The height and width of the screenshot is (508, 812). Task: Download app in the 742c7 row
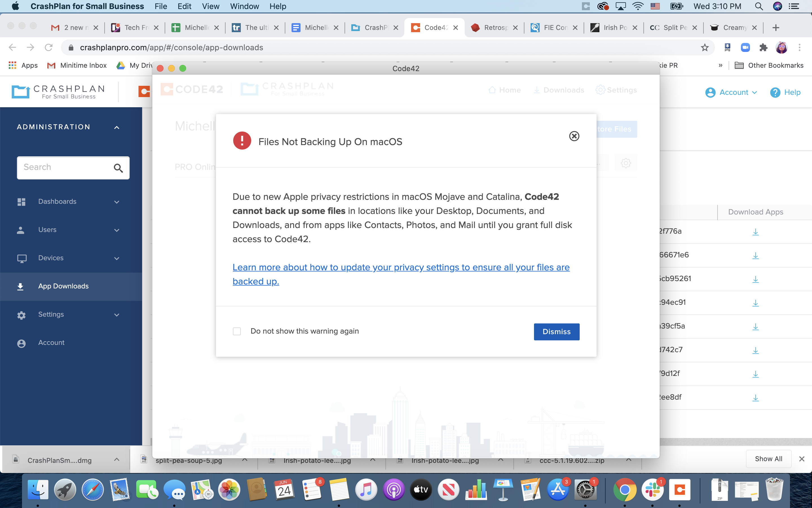pos(755,351)
